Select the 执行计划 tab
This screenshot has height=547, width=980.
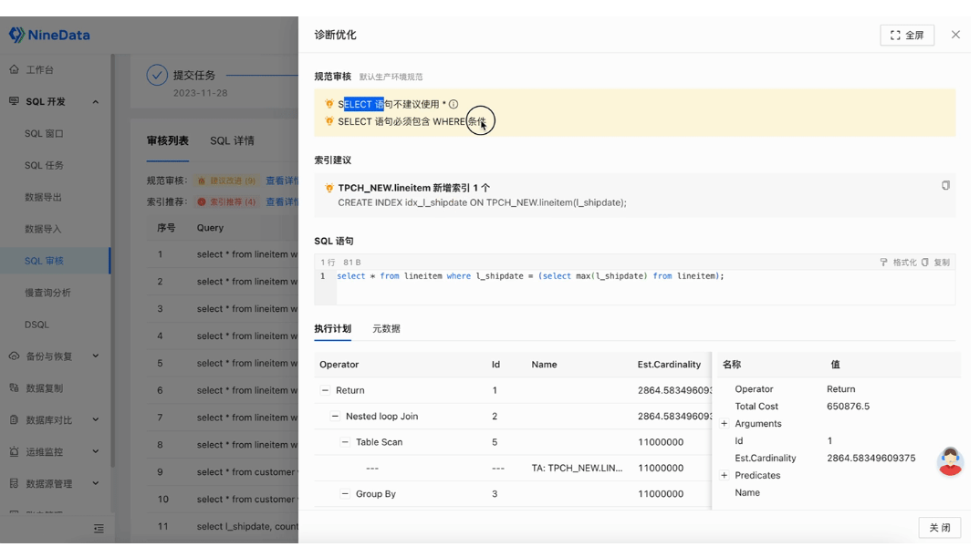tap(332, 328)
